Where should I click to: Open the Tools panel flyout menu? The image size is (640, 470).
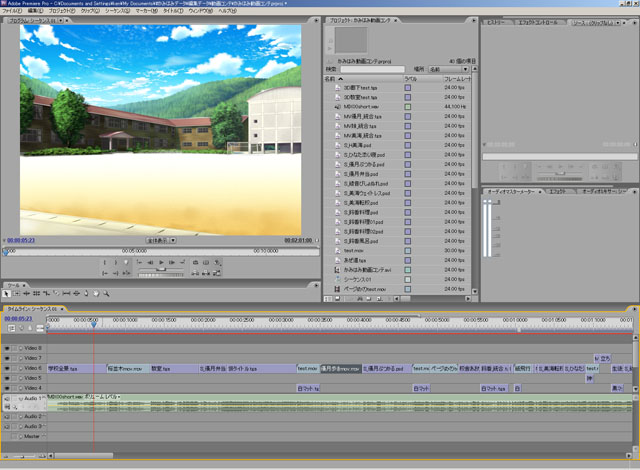click(316, 285)
